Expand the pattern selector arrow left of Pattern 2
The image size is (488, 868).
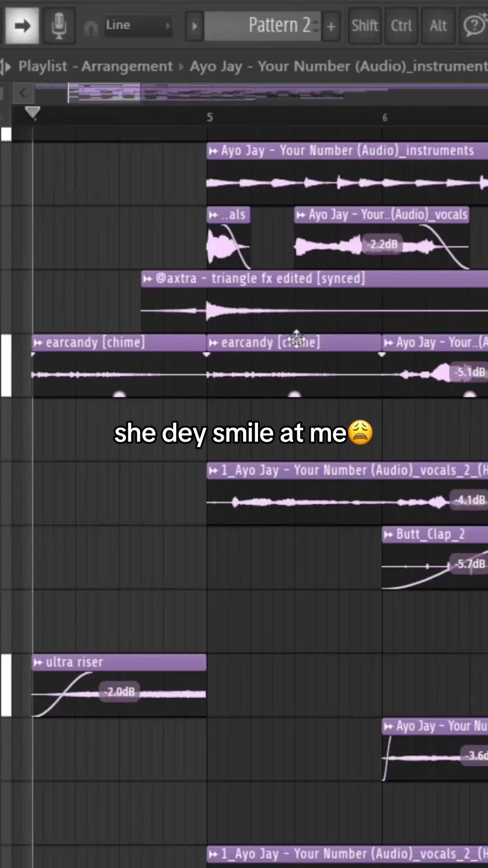(194, 26)
